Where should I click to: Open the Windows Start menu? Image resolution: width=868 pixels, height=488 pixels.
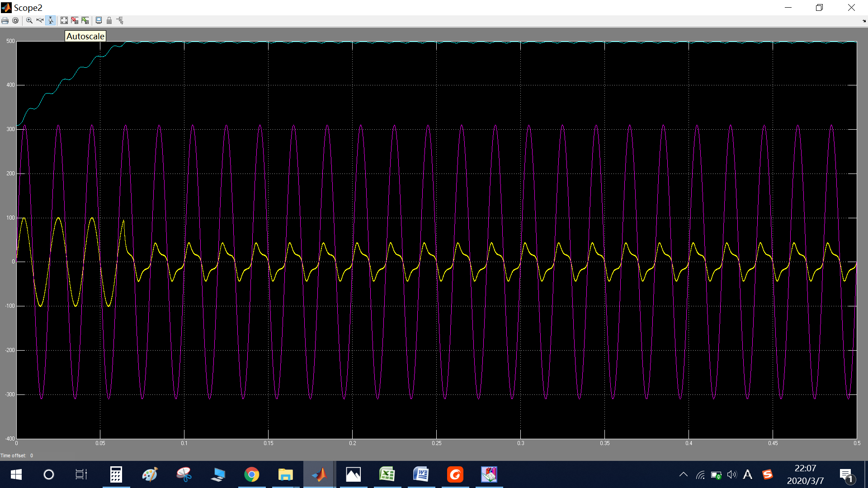(x=16, y=474)
